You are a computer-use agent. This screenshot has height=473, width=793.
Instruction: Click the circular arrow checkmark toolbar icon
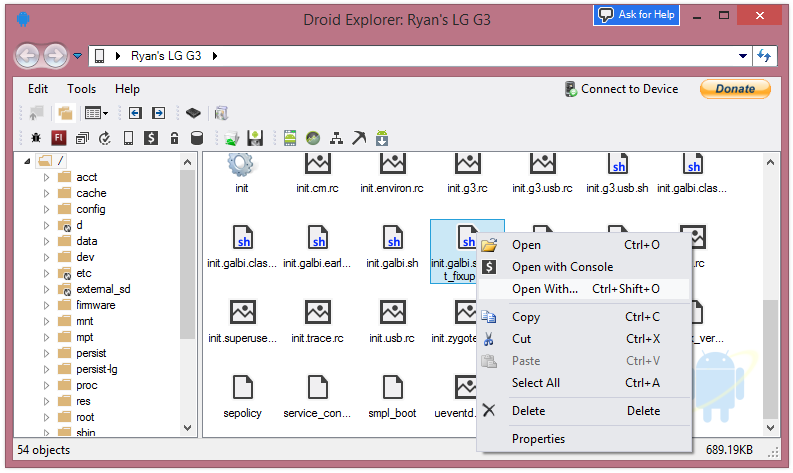[105, 138]
